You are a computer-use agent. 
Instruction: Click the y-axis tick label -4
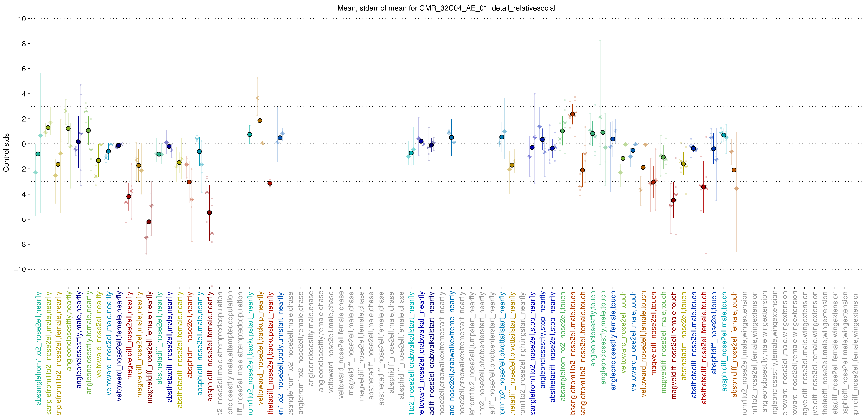[x=22, y=194]
